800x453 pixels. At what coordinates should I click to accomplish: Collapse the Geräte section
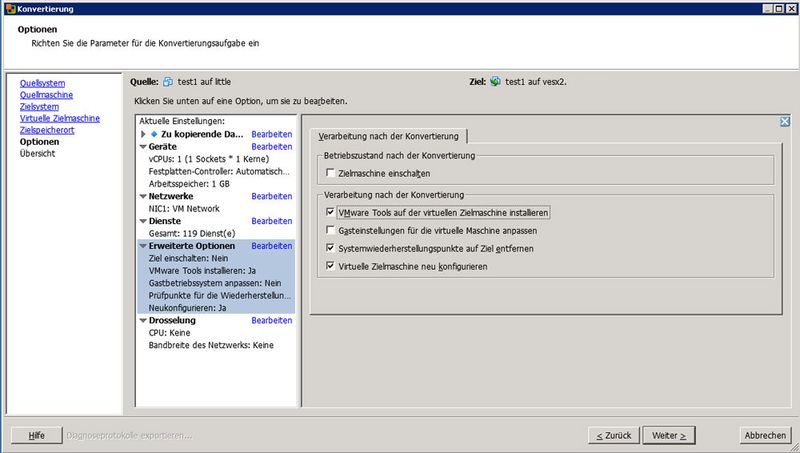coord(143,146)
